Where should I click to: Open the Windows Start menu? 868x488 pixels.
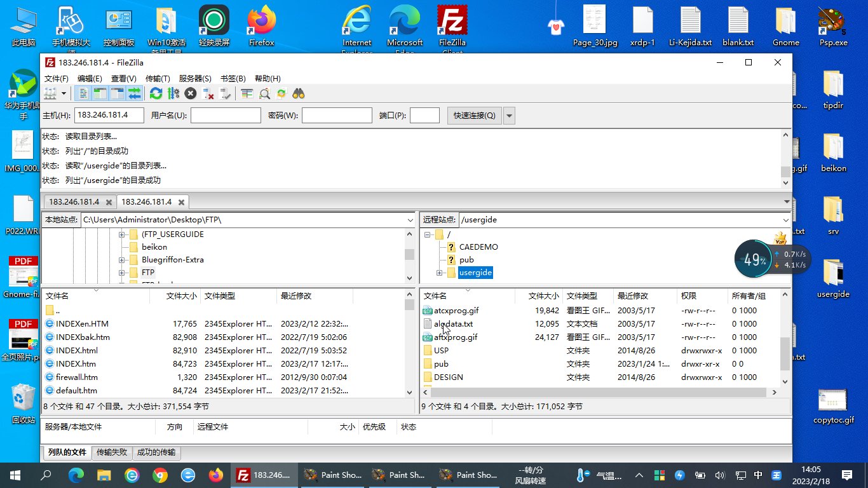[15, 475]
